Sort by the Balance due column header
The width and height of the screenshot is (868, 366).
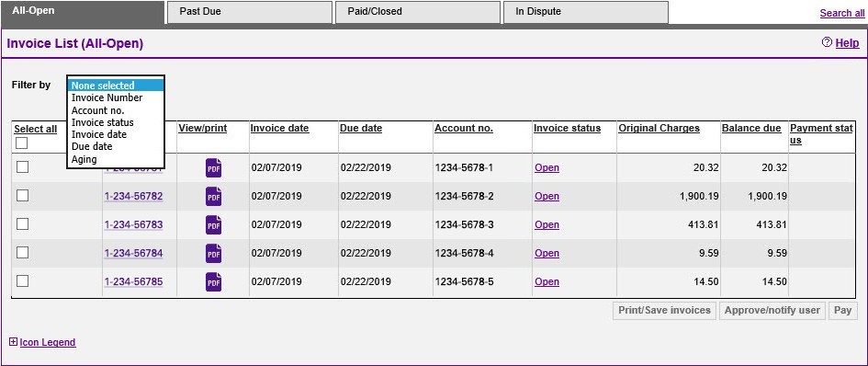click(751, 128)
